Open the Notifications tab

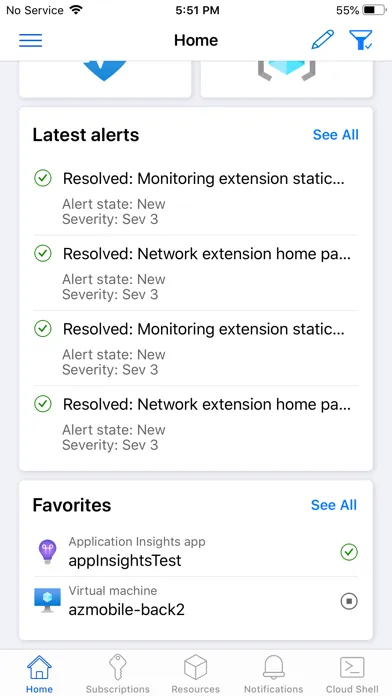tap(273, 674)
